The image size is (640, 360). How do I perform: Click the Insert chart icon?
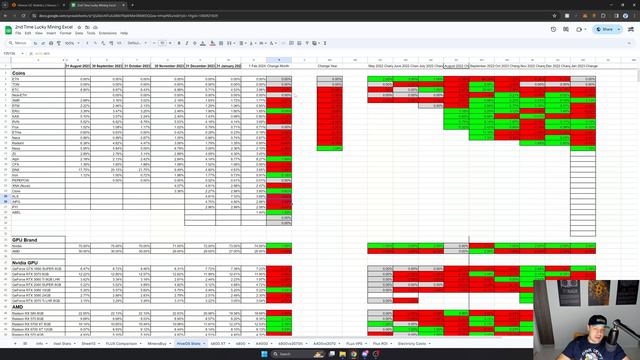click(299, 43)
